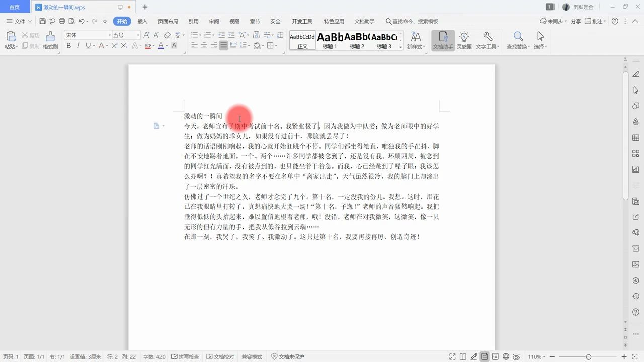Toggle Underline formatting
Image resolution: width=644 pixels, height=362 pixels.
(88, 46)
